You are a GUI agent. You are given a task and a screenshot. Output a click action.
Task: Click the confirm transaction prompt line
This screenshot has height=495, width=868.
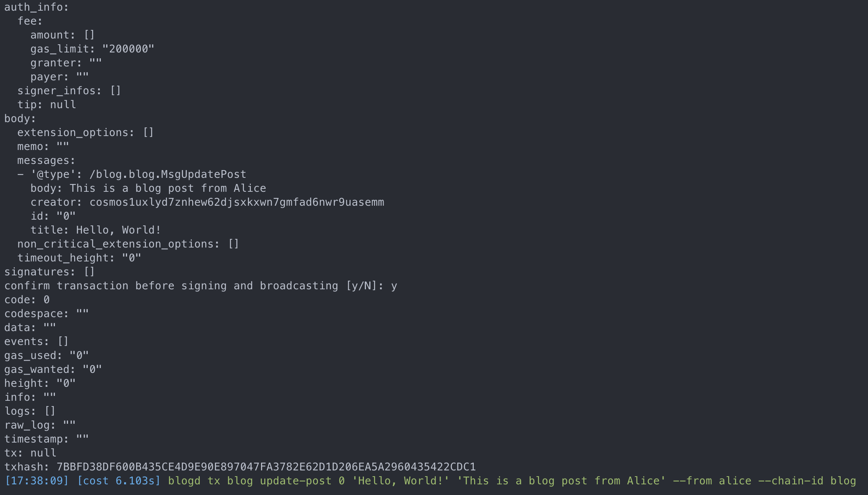(x=201, y=286)
